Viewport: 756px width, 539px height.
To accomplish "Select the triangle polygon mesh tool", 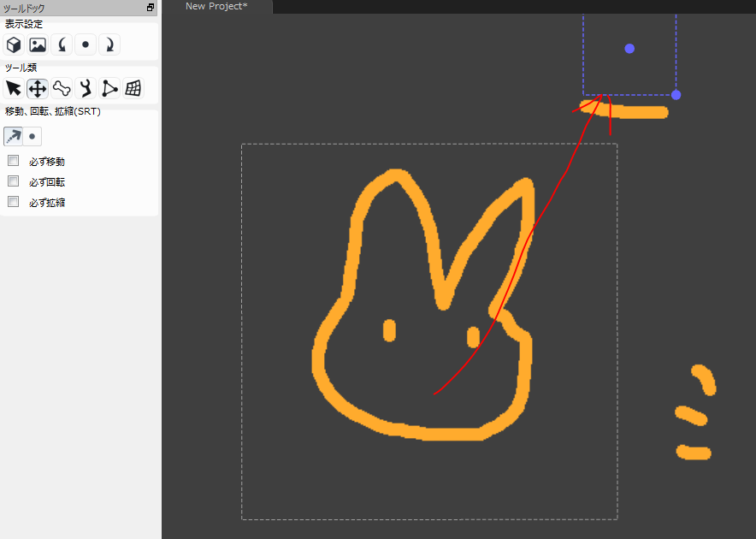I will coord(109,88).
